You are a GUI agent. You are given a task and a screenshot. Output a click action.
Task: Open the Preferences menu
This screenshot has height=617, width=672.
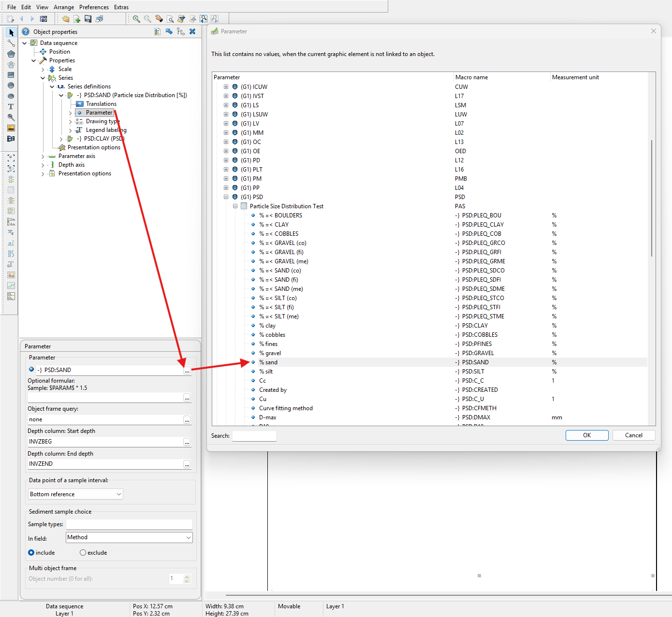[x=94, y=7]
